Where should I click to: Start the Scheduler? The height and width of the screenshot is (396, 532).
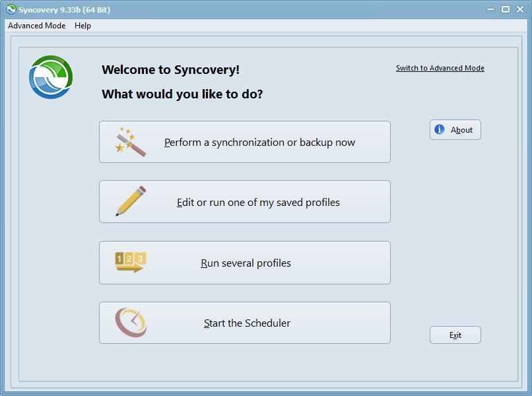[244, 322]
